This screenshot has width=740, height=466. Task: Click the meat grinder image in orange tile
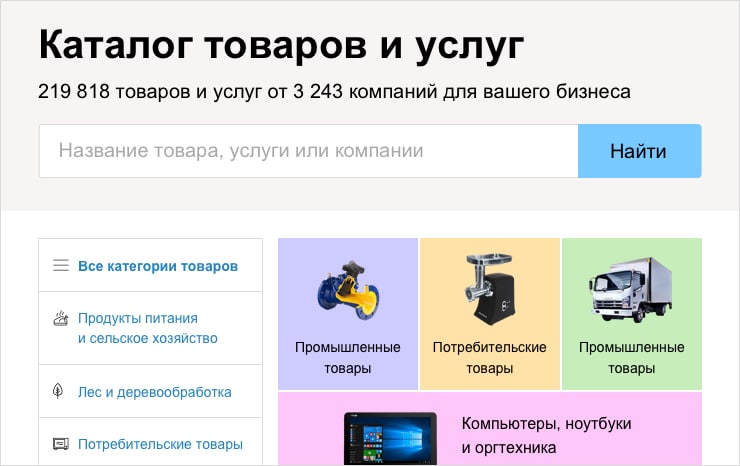[x=489, y=285]
